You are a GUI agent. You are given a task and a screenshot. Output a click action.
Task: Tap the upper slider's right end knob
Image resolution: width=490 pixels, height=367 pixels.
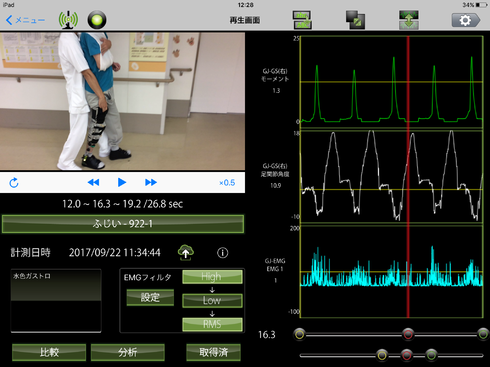[x=483, y=334]
